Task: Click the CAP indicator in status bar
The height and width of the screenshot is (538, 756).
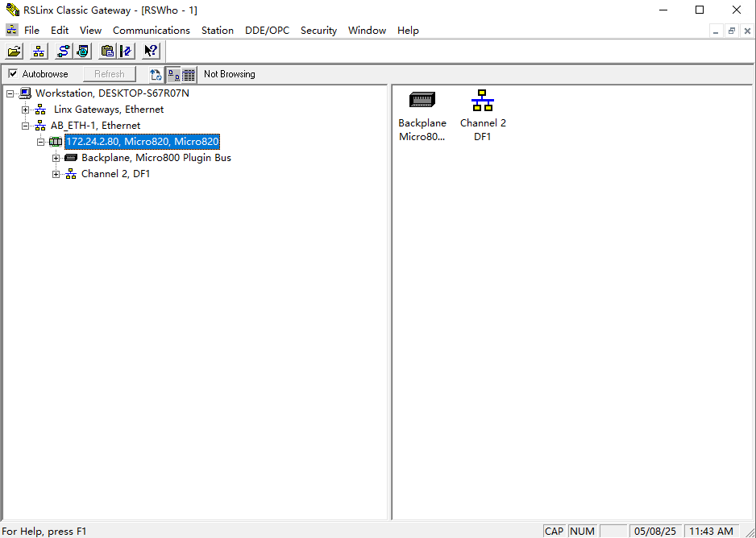Action: point(554,532)
